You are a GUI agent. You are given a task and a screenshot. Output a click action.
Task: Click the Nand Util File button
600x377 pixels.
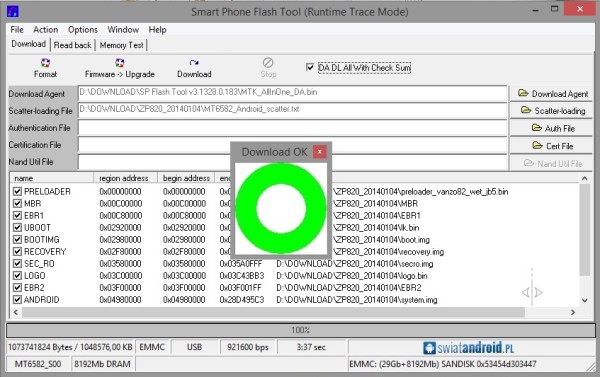(x=551, y=163)
